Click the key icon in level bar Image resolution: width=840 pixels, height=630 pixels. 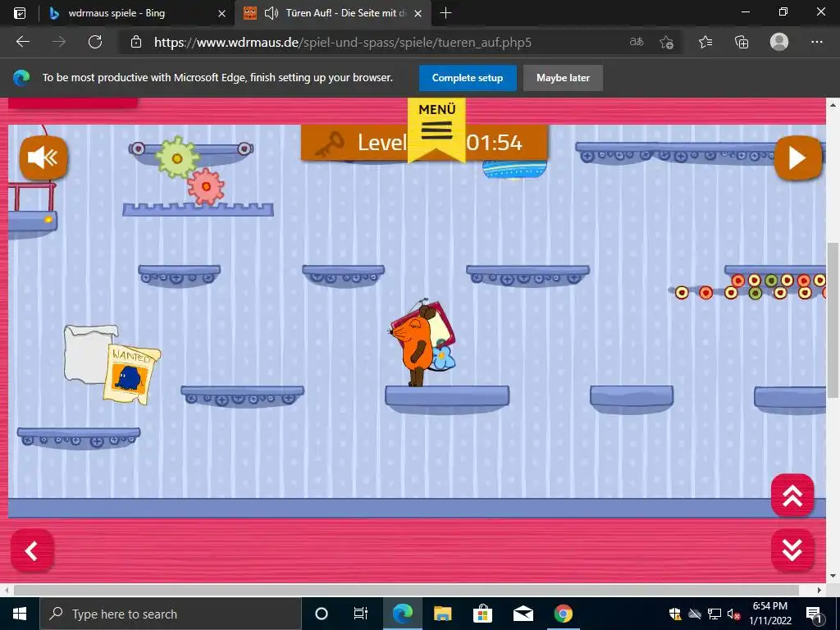pyautogui.click(x=330, y=144)
